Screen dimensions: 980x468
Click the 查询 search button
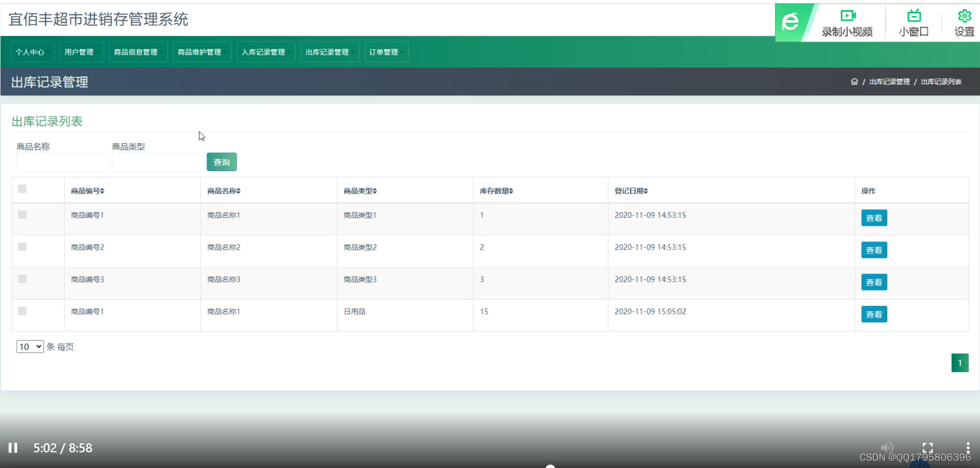pos(222,162)
